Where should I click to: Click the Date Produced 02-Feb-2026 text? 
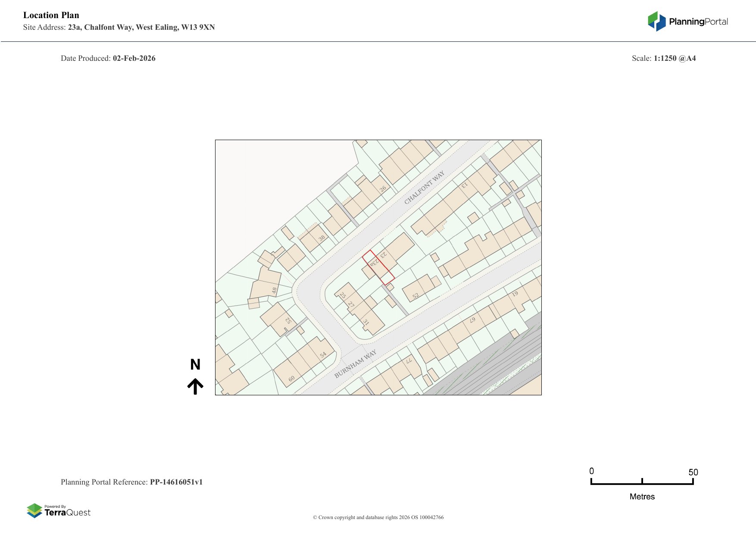click(108, 58)
